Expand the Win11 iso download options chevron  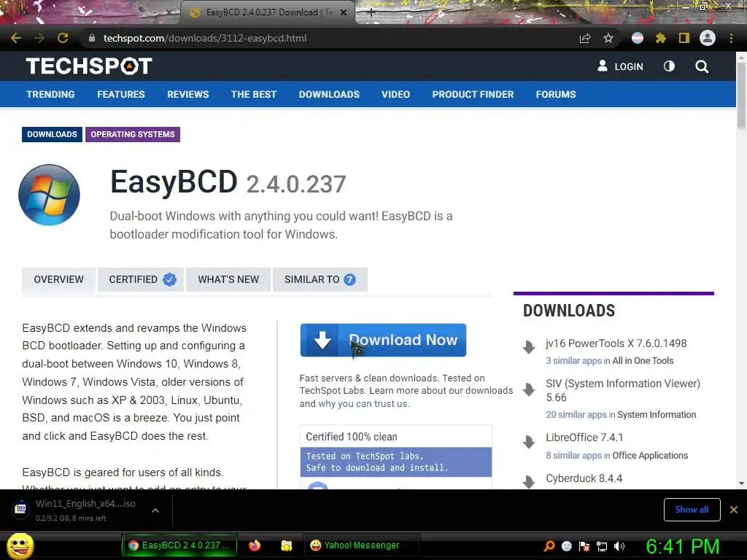tap(155, 510)
